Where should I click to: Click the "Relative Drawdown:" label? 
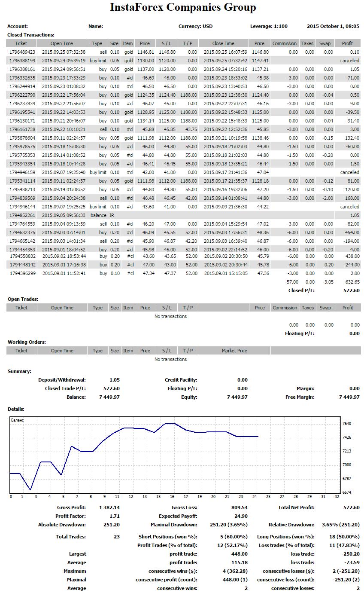[291, 525]
